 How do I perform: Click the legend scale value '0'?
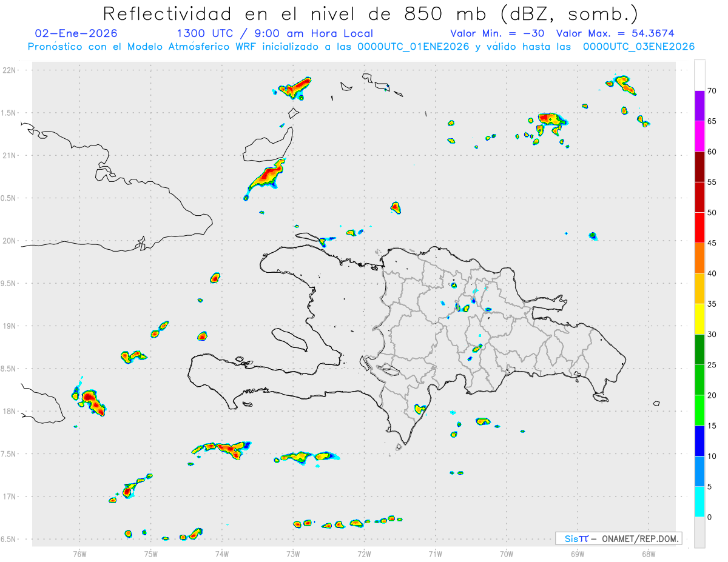point(710,517)
